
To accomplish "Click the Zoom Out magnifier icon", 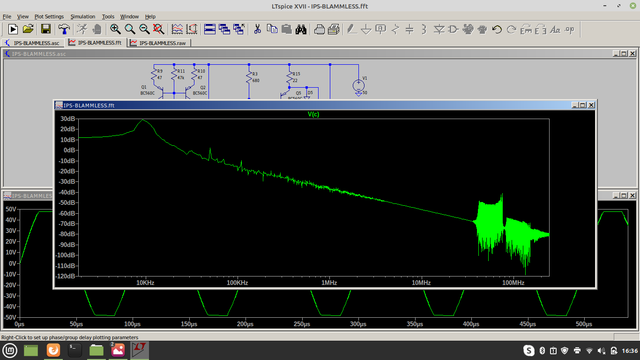I will click(x=144, y=29).
